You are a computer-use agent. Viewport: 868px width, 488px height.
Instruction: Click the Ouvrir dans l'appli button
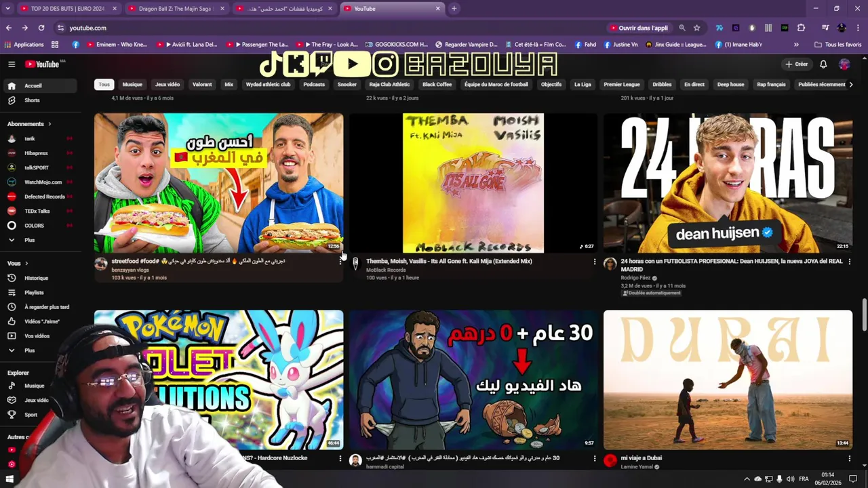[639, 28]
